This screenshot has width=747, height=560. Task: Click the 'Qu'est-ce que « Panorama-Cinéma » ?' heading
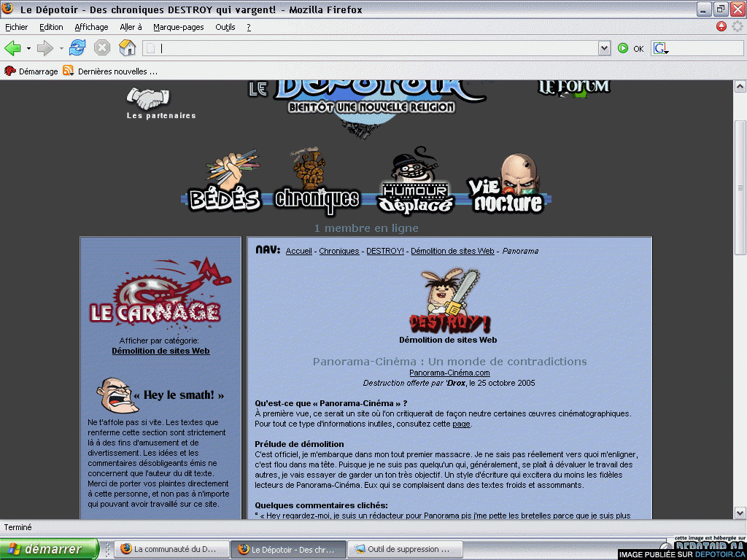point(331,403)
